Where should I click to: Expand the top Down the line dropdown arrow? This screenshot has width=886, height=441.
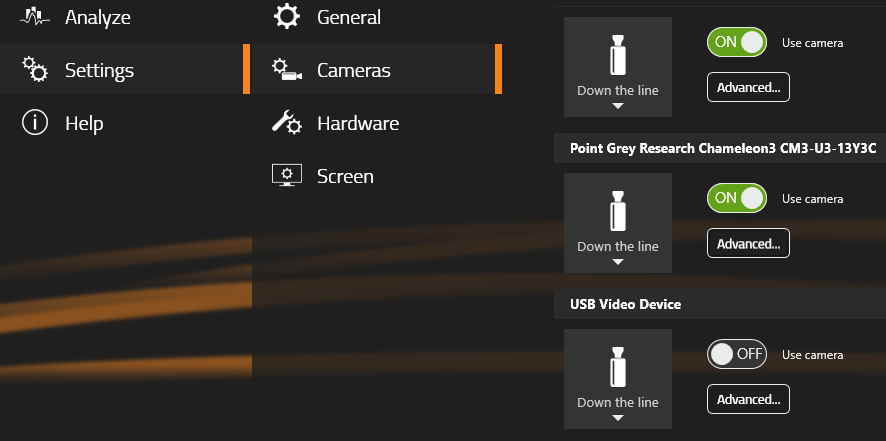point(618,106)
